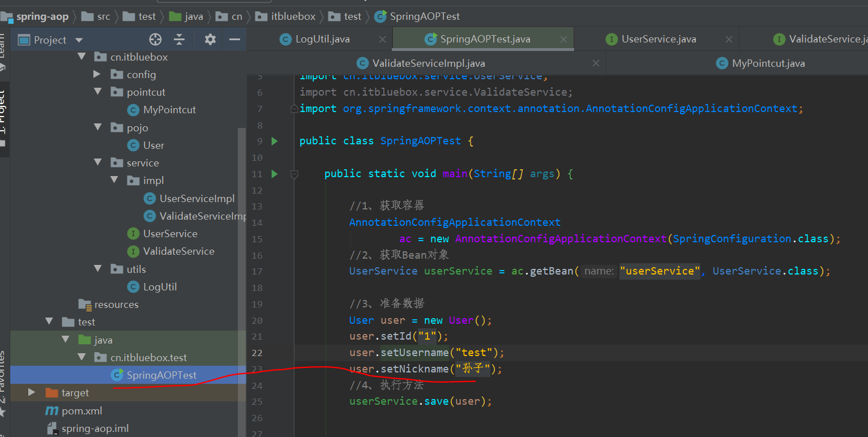Collapse the cn.itbluebox package node

pos(82,57)
